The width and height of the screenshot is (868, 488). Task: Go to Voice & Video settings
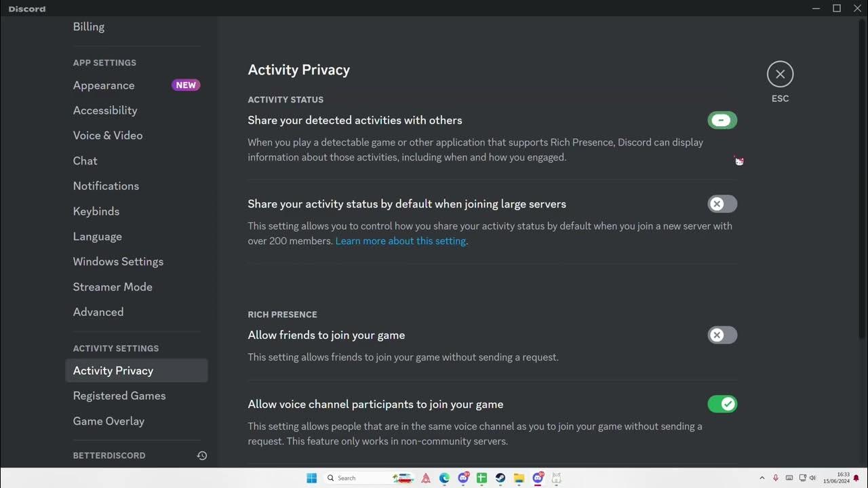coord(108,136)
